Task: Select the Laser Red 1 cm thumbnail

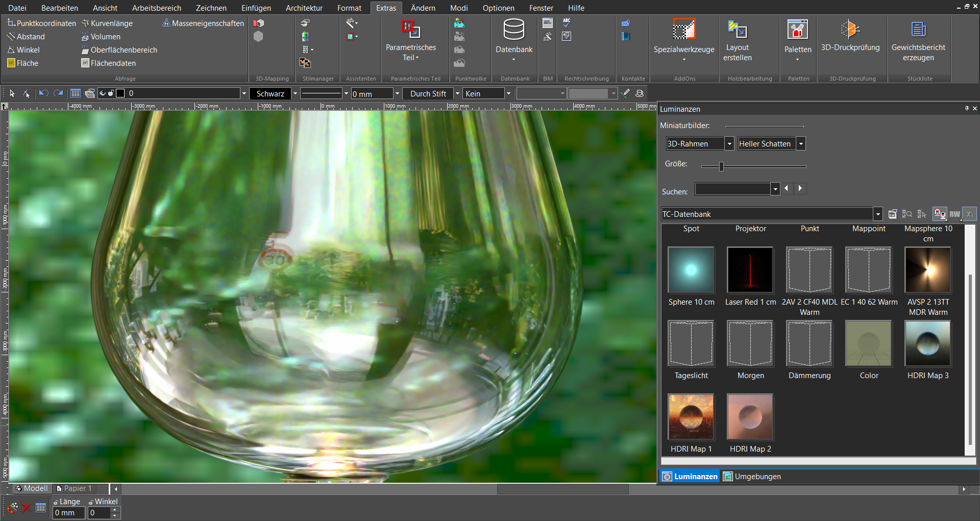Action: click(750, 269)
